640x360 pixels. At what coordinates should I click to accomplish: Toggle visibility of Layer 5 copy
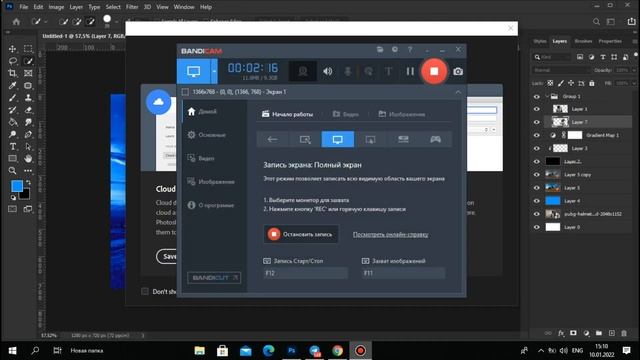point(536,175)
